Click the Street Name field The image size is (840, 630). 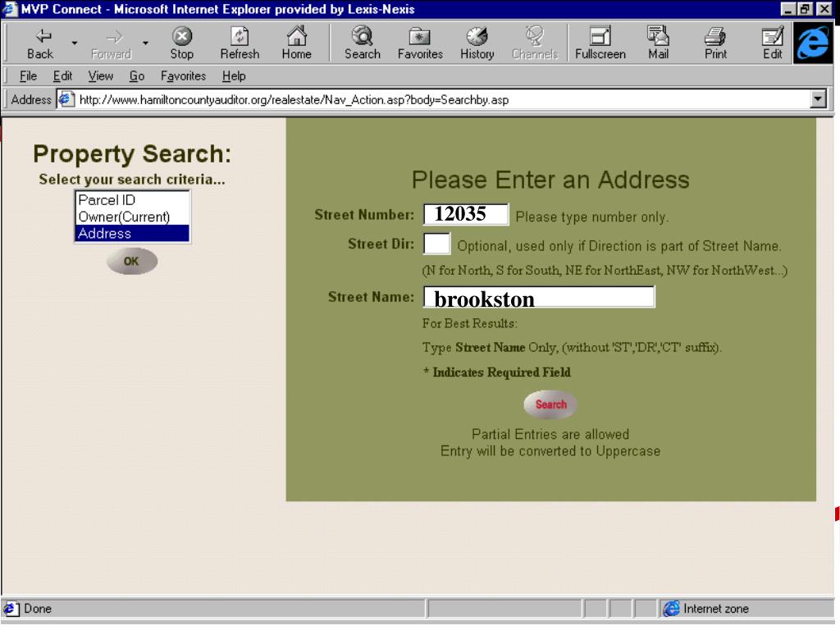[539, 297]
